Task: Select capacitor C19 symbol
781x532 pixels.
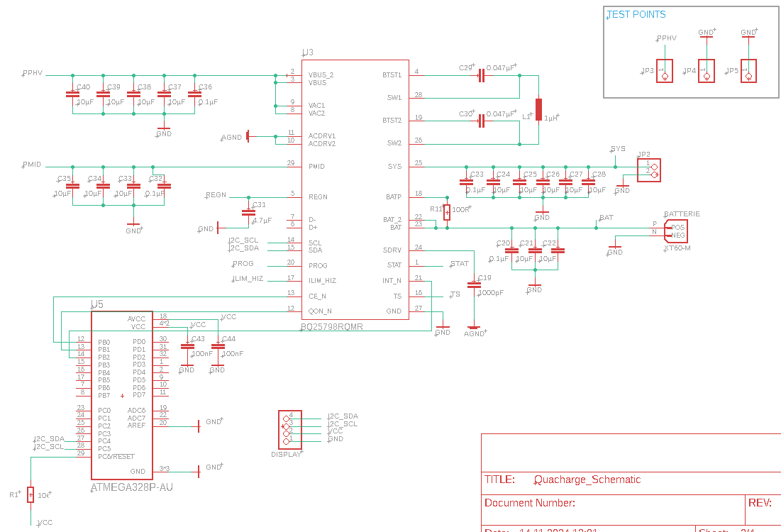Action: [474, 285]
